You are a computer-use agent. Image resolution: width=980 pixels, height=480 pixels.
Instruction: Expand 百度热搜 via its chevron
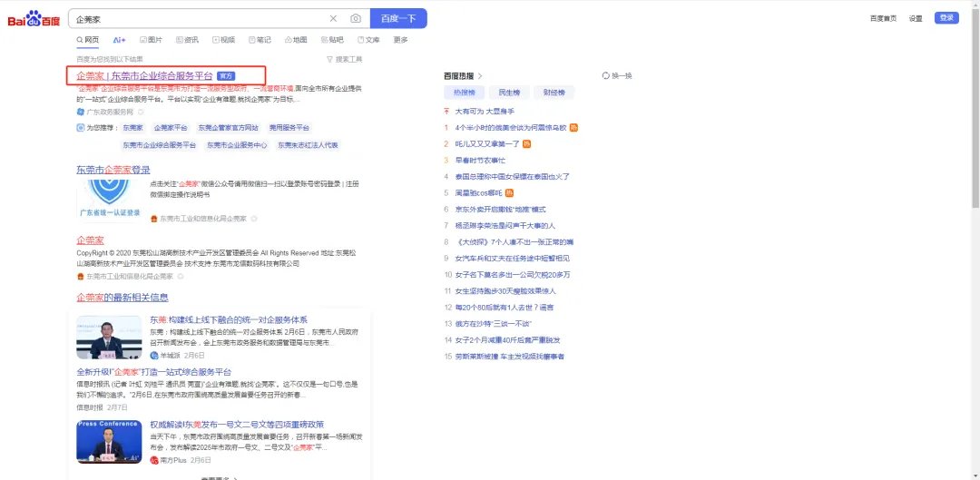pos(480,75)
